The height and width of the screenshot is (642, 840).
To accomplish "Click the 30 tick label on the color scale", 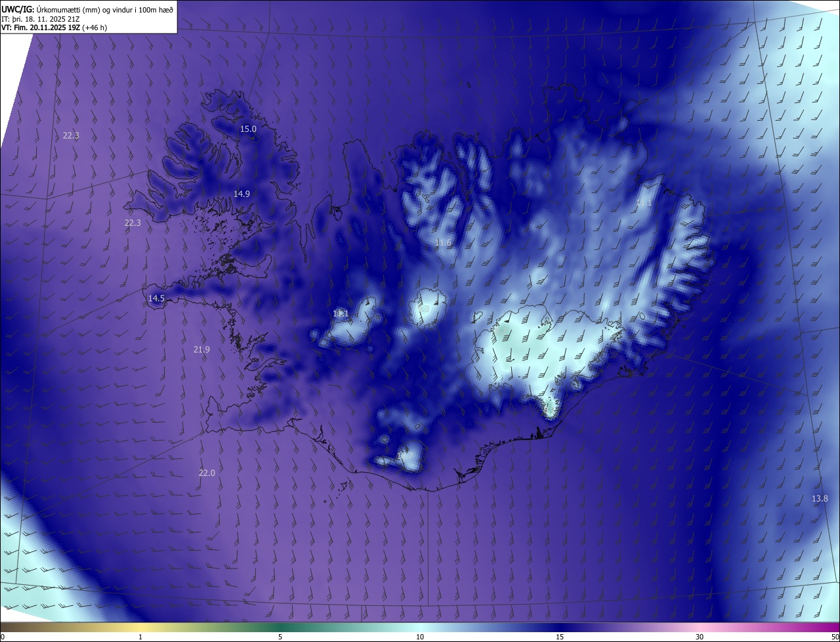I will pos(700,637).
